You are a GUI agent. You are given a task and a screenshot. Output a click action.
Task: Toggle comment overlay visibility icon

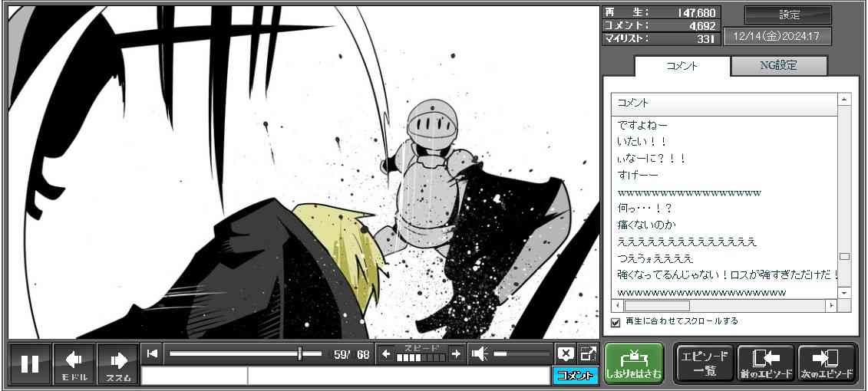coord(565,353)
